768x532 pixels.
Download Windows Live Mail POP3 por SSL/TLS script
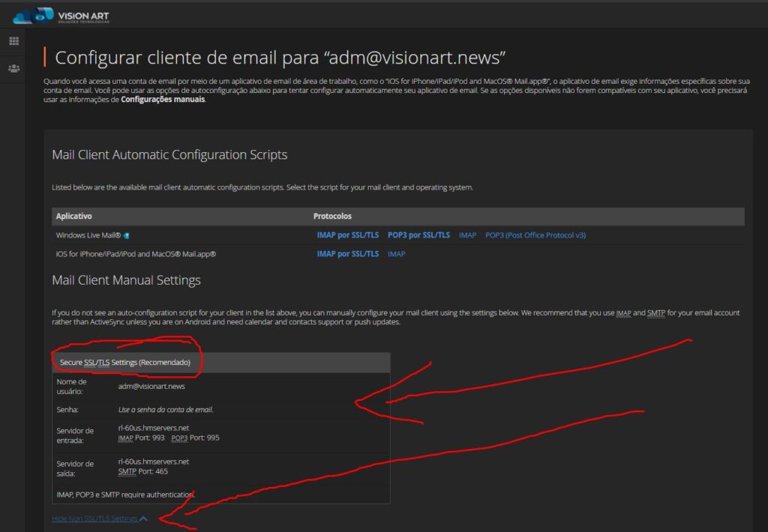[418, 235]
